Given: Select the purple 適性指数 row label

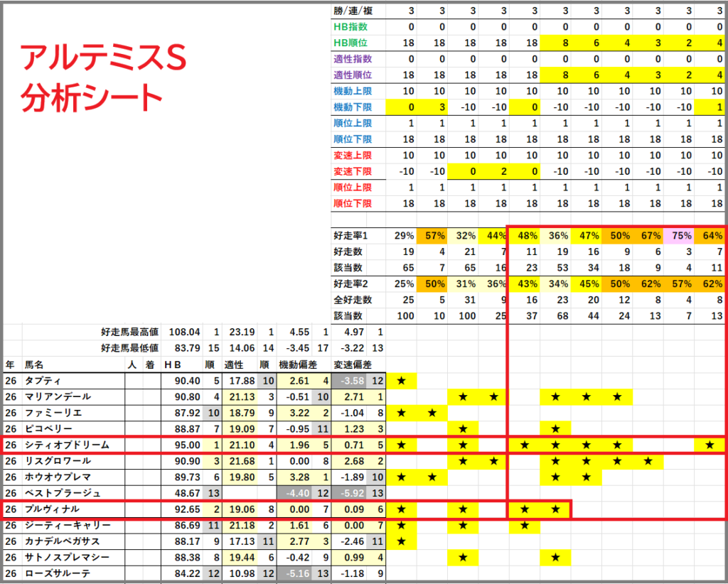Looking at the screenshot, I should (353, 59).
